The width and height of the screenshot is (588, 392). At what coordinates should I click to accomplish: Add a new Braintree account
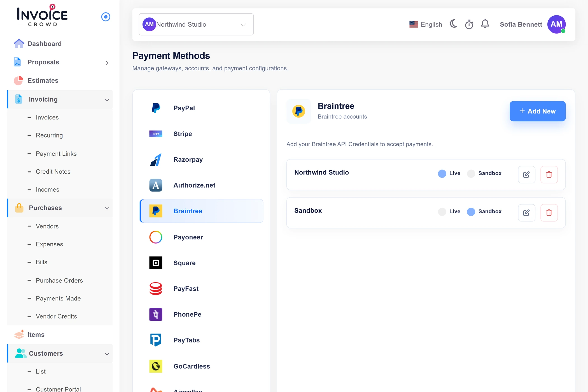coord(537,111)
